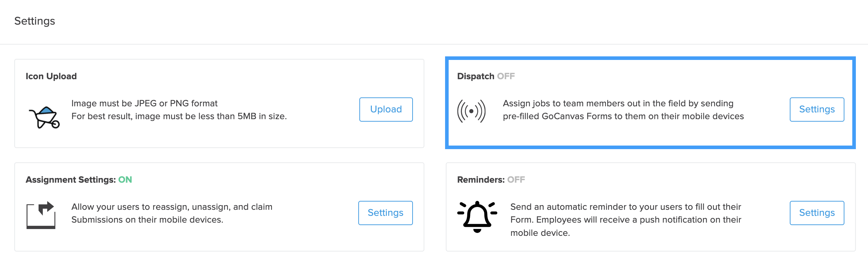Click the Reminders OFF status label

516,180
